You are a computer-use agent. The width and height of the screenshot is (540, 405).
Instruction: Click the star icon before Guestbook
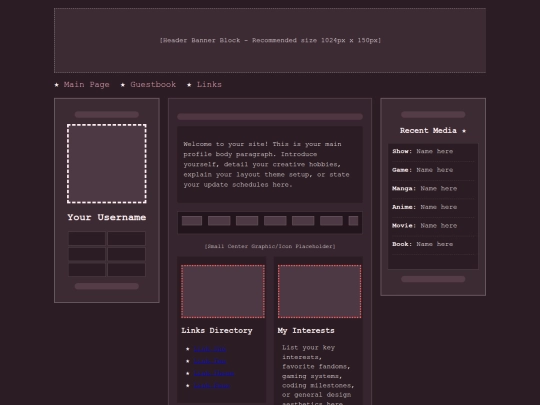click(123, 85)
